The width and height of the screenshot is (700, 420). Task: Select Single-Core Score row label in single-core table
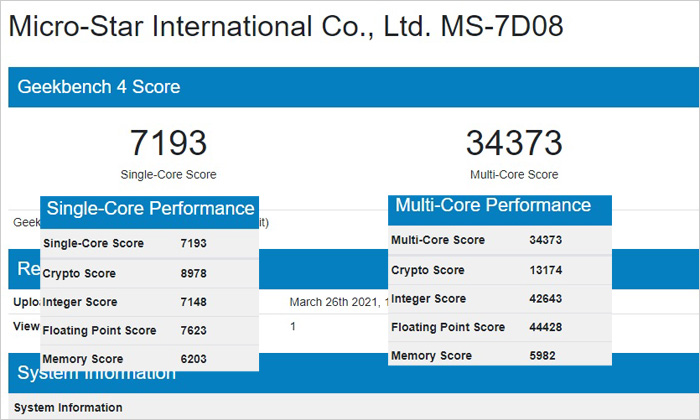(93, 243)
